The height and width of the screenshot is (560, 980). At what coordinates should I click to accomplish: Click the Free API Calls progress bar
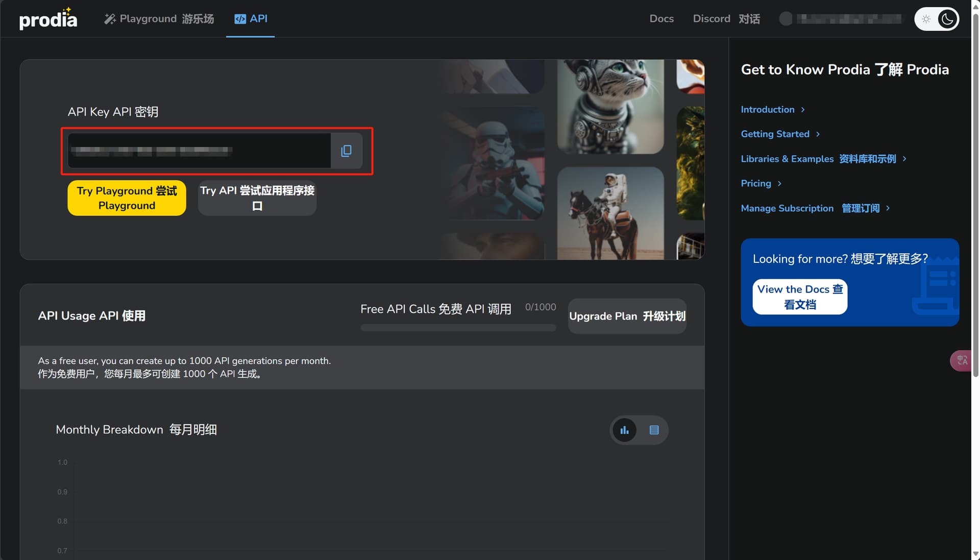458,328
